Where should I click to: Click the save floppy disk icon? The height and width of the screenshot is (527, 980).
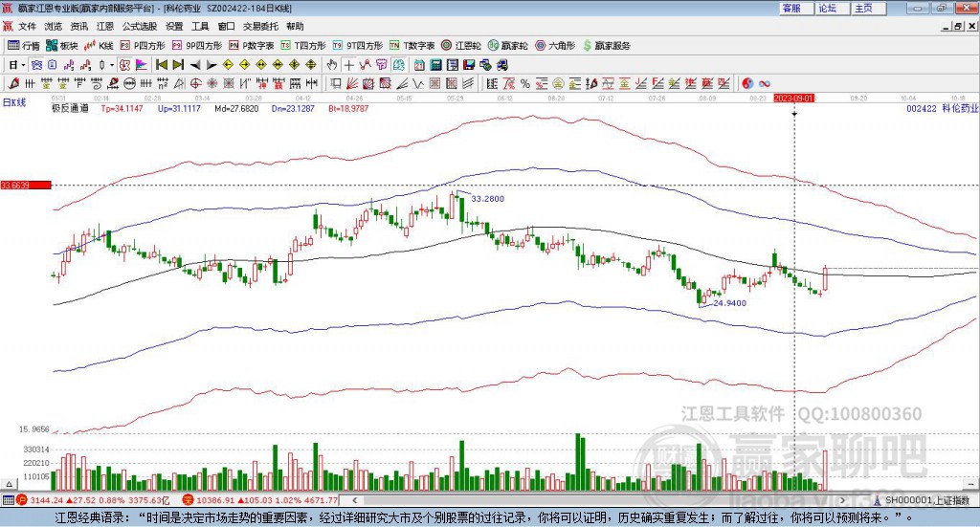click(469, 65)
